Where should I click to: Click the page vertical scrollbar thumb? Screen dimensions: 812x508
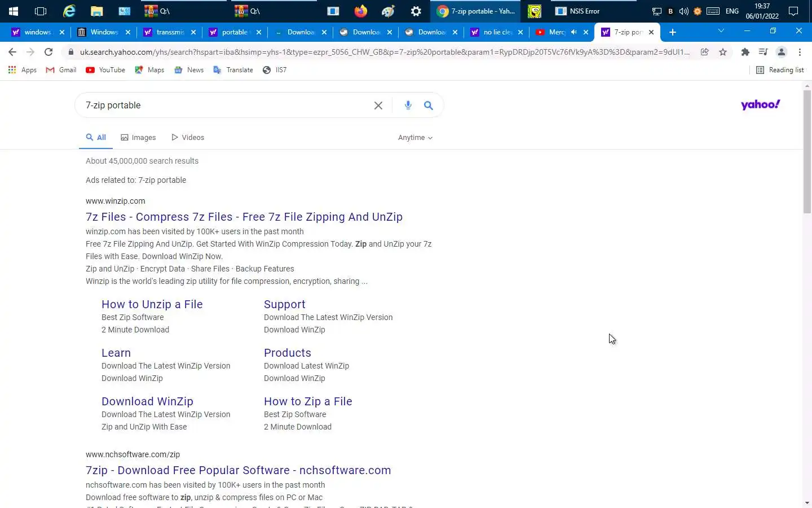tap(807, 151)
